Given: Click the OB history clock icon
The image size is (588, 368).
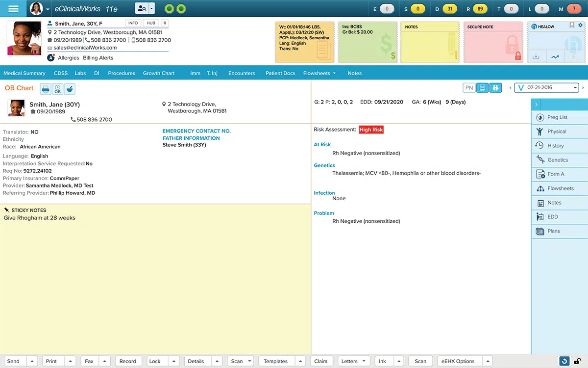Looking at the screenshot, I should 57,88.
